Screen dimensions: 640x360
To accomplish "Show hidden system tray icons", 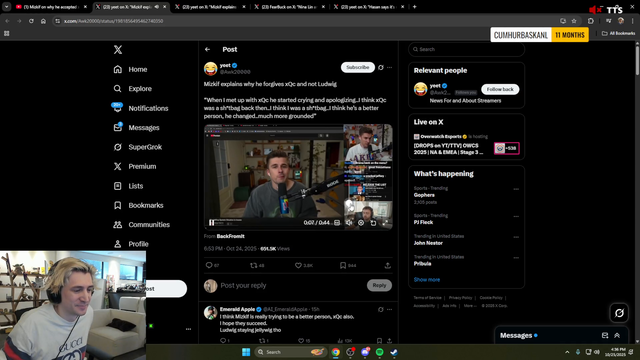I will tap(567, 352).
